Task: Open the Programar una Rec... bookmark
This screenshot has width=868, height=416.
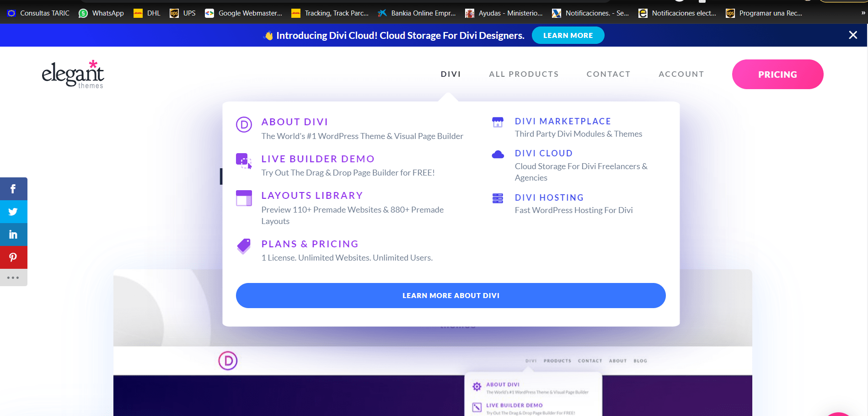Action: (764, 13)
